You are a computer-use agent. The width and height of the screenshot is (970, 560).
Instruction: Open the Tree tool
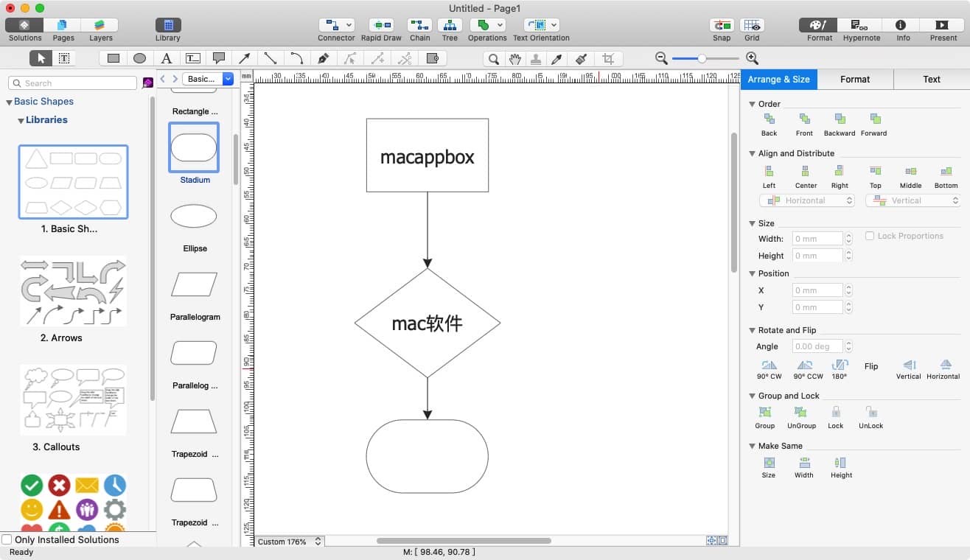tap(450, 25)
